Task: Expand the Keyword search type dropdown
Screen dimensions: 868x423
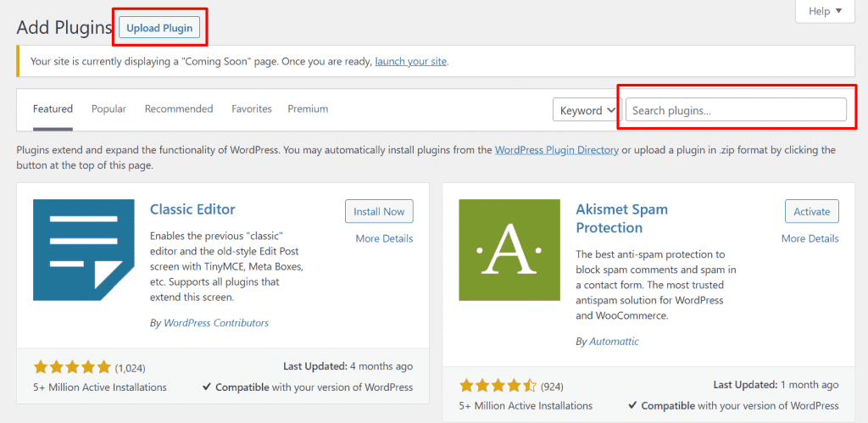Action: pyautogui.click(x=587, y=109)
